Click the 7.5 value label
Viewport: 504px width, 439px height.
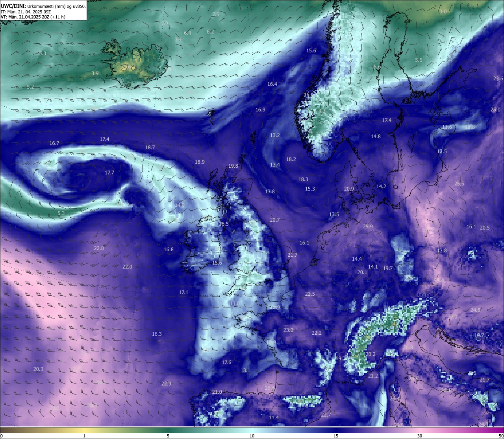pos(216,14)
